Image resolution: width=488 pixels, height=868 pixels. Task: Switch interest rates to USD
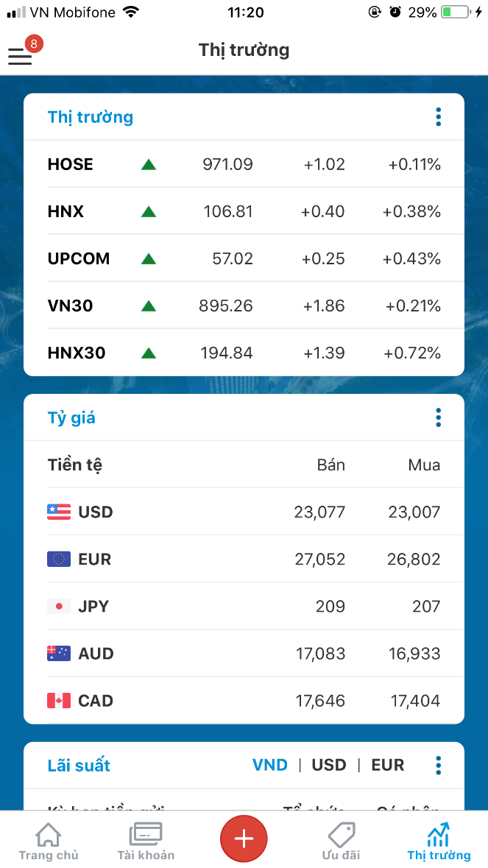pos(329,766)
